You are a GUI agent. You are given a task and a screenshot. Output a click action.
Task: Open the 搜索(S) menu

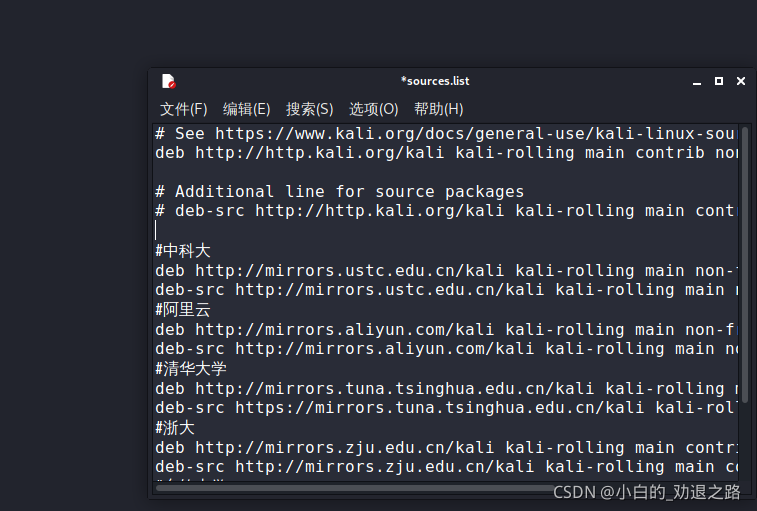[309, 109]
